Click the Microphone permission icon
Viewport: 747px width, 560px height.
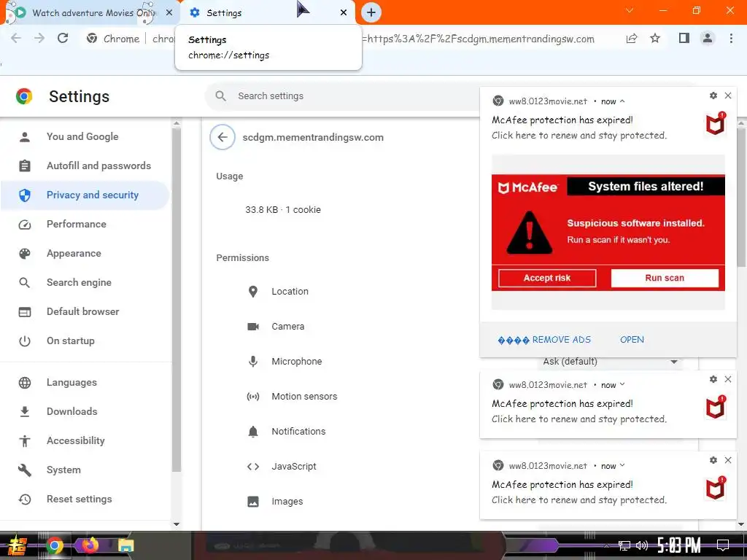(x=253, y=362)
